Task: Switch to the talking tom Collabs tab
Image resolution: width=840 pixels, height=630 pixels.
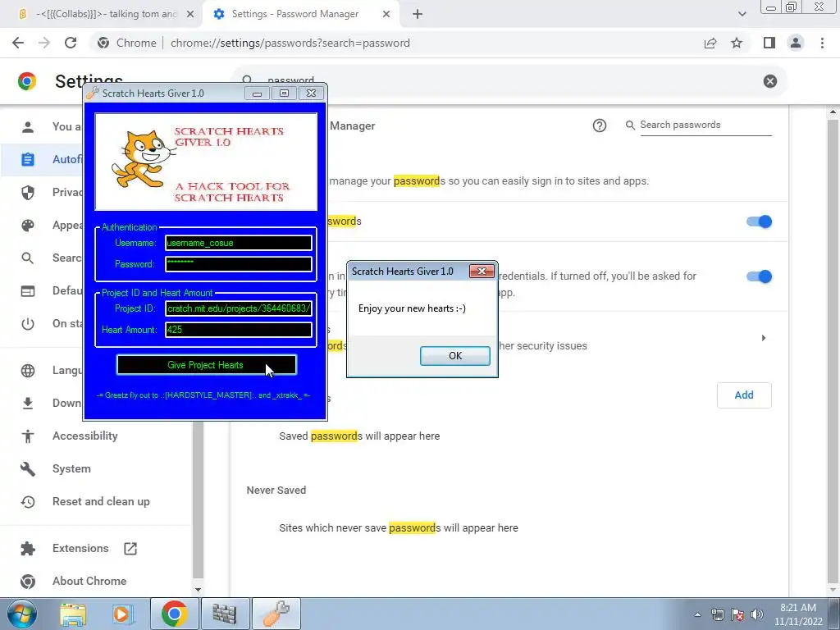Action: (101, 14)
